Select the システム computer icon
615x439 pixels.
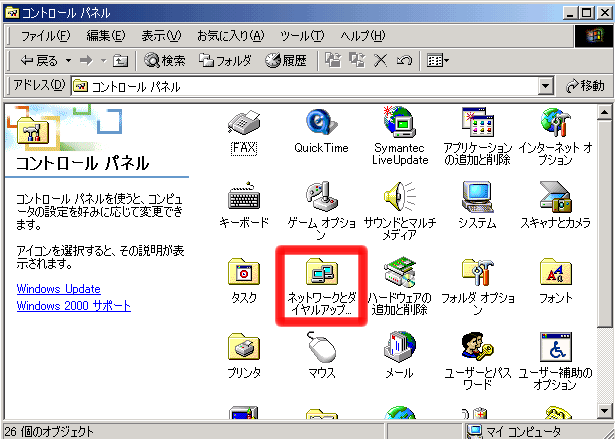[x=477, y=205]
